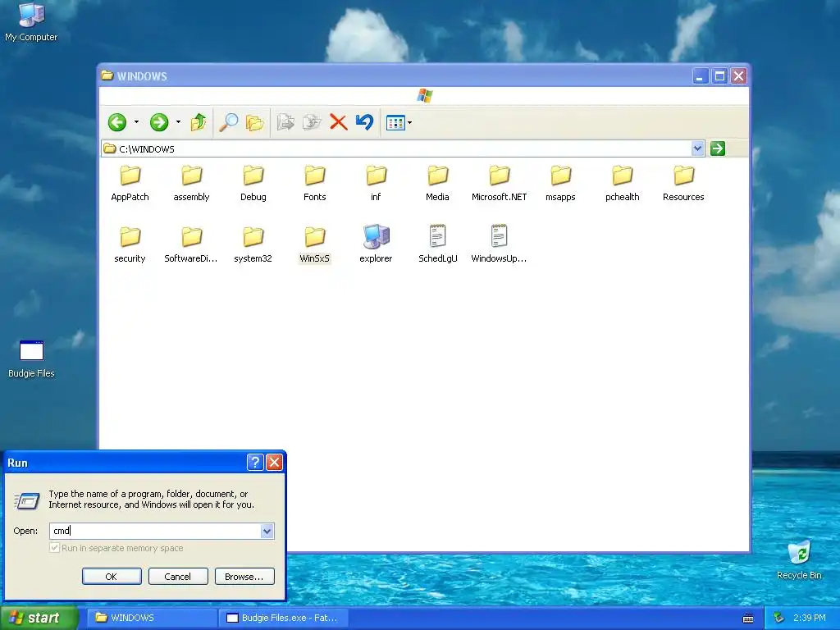Viewport: 840px width, 630px height.
Task: Click the 2:39 PM clock
Action: tap(809, 618)
